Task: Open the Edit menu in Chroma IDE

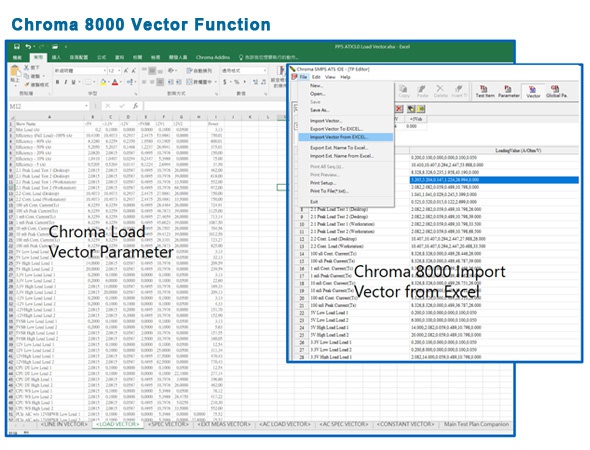Action: click(x=316, y=77)
